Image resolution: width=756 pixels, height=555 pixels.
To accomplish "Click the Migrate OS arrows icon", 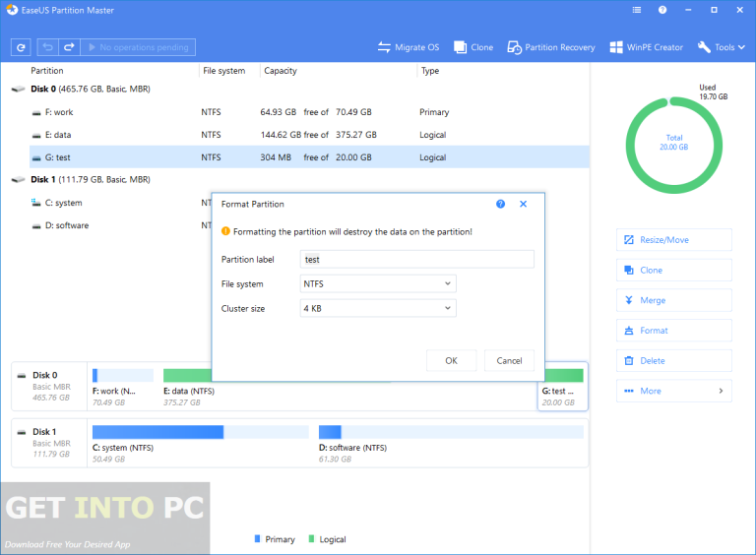I will coord(384,47).
